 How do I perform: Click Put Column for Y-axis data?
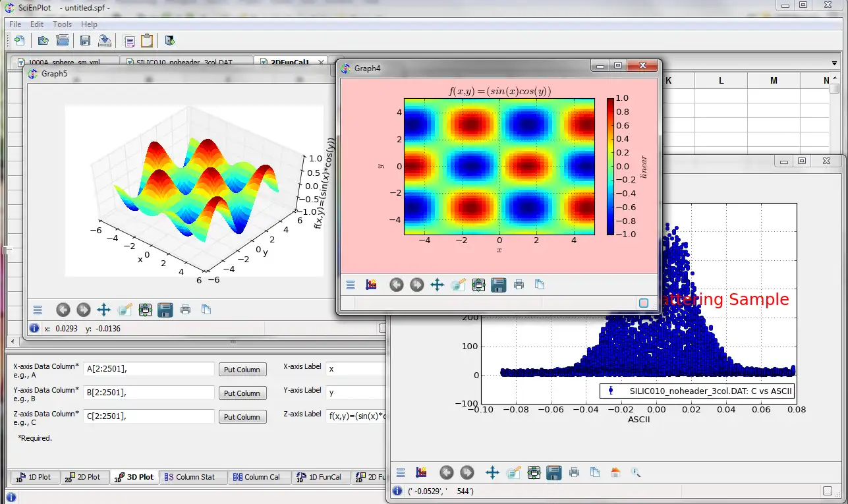(x=242, y=393)
